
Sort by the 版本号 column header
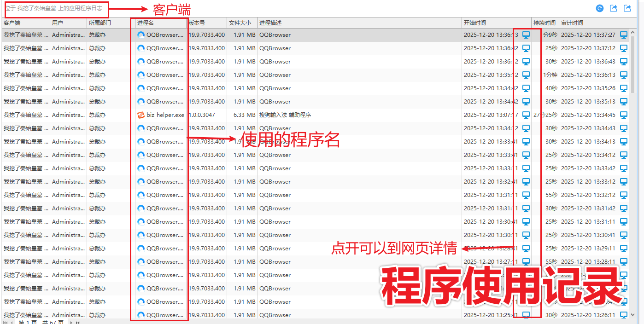(207, 23)
